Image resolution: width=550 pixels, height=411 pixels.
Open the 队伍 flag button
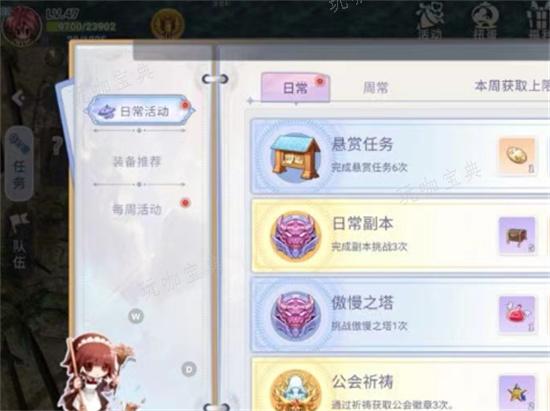coord(19,242)
